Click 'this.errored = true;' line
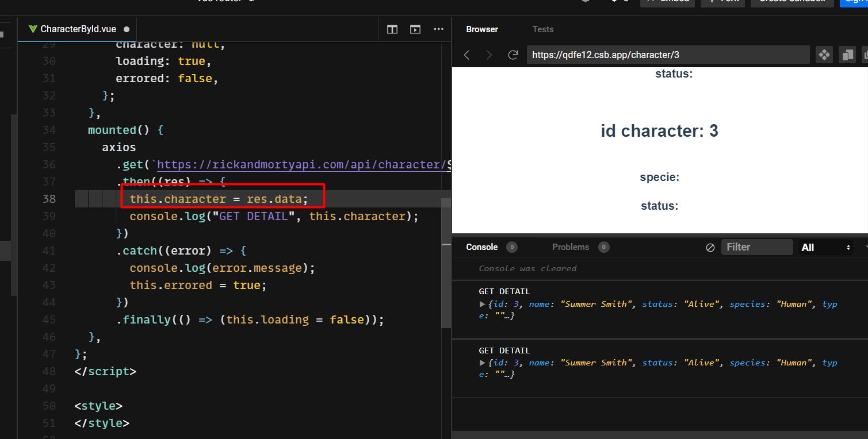 coord(198,285)
